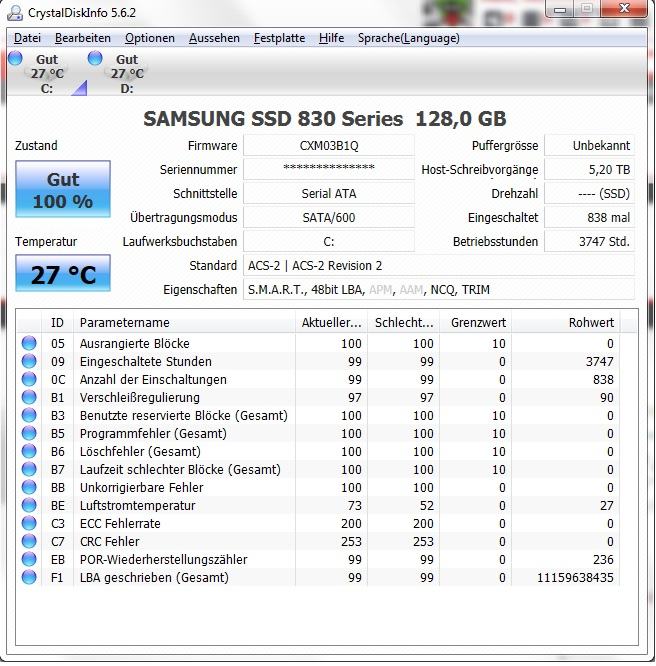This screenshot has width=656, height=666.
Task: Click Drehzahl value ---- (SSD)
Action: click(590, 194)
